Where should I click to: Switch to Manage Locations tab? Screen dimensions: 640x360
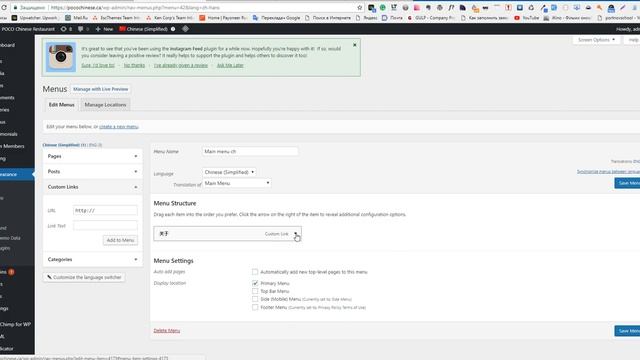[105, 105]
